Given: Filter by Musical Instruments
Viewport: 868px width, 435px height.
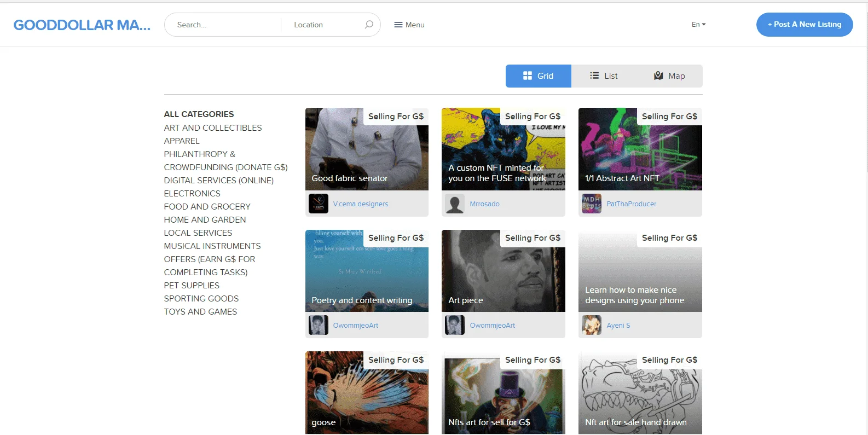Looking at the screenshot, I should tap(212, 246).
